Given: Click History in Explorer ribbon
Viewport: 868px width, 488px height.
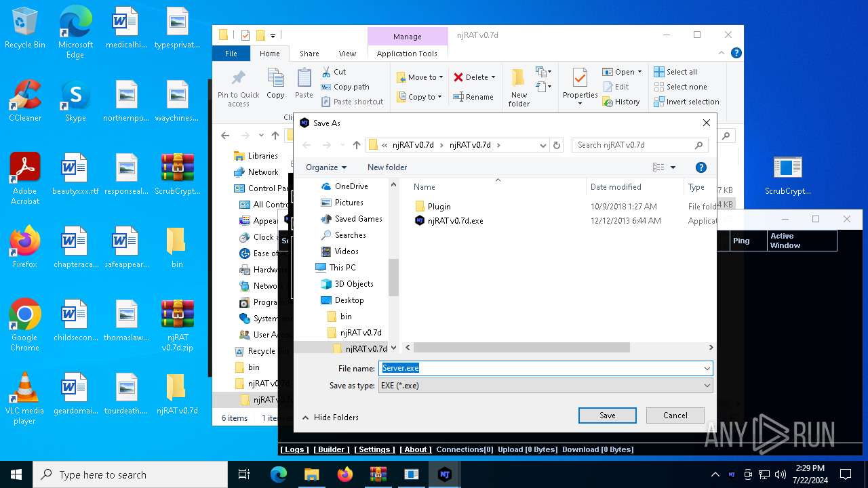Looking at the screenshot, I should click(x=620, y=102).
